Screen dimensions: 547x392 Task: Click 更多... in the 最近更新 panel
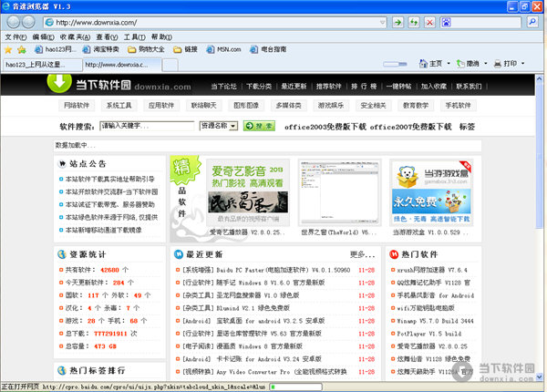point(363,254)
